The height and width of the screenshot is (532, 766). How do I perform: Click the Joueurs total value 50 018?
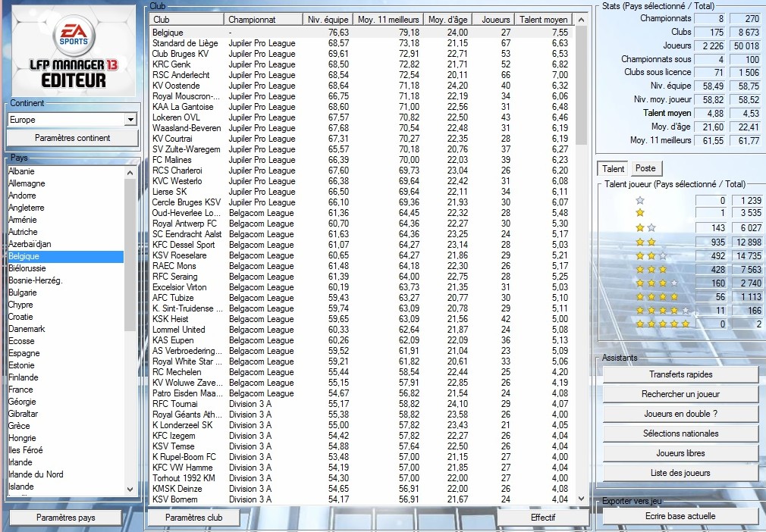tap(746, 46)
